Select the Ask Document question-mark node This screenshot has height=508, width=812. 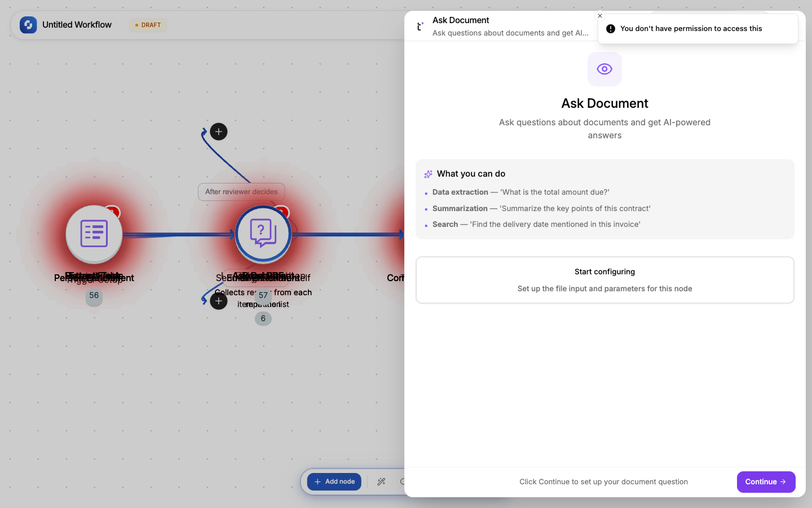(x=263, y=234)
